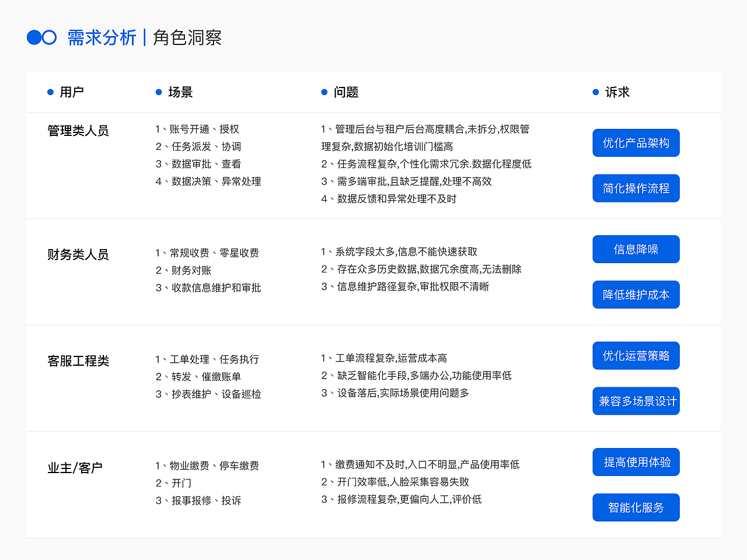Select the 提高使用体验 pill
Image resolution: width=747 pixels, height=560 pixels.
pyautogui.click(x=636, y=461)
